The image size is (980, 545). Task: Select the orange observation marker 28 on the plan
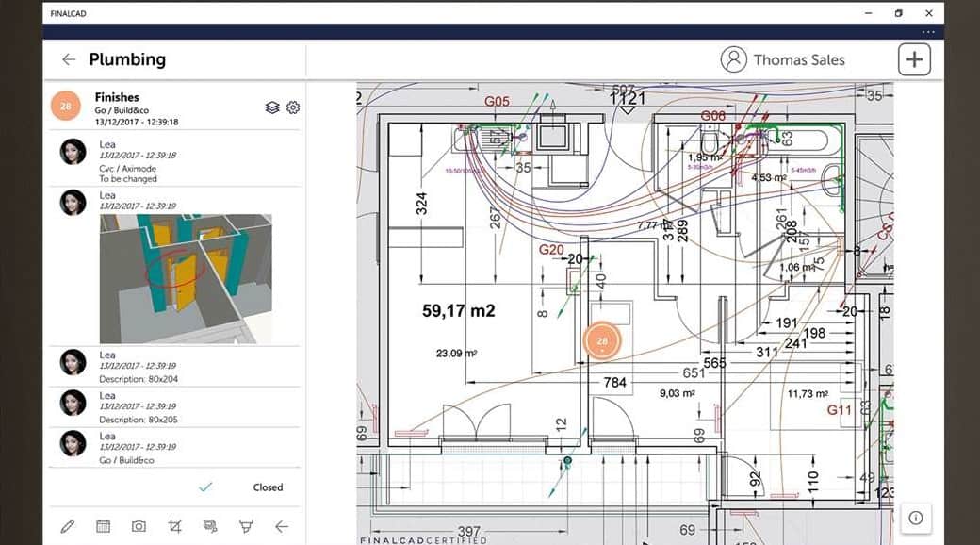click(x=601, y=339)
